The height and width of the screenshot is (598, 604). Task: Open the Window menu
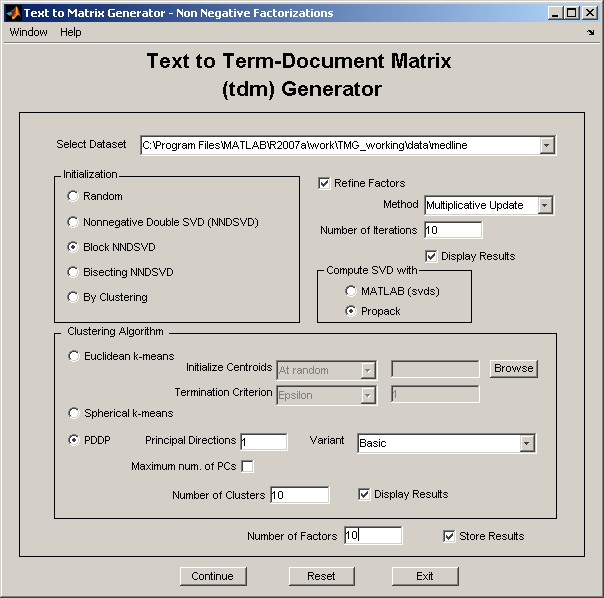[29, 32]
